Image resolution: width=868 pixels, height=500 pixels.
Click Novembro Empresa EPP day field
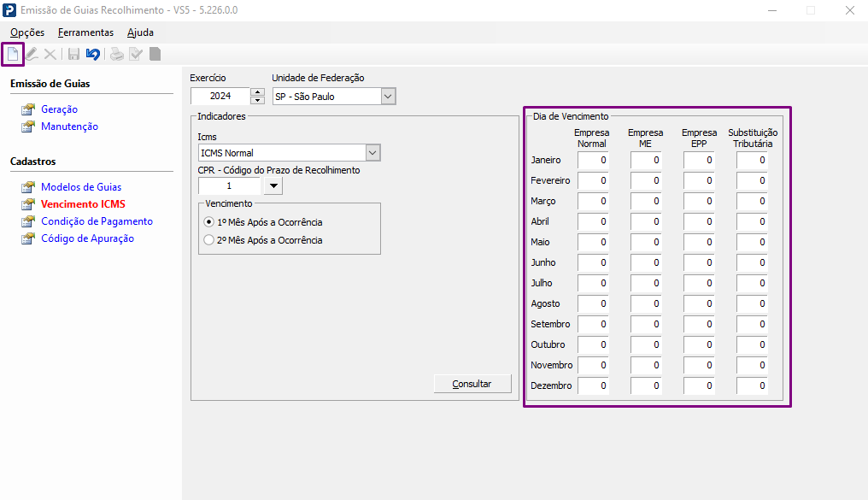coord(699,365)
